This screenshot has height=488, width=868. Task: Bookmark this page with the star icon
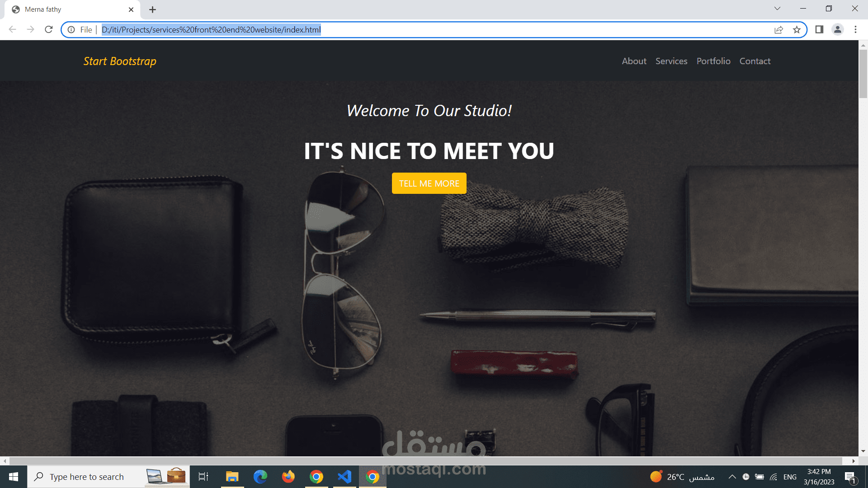tap(797, 29)
